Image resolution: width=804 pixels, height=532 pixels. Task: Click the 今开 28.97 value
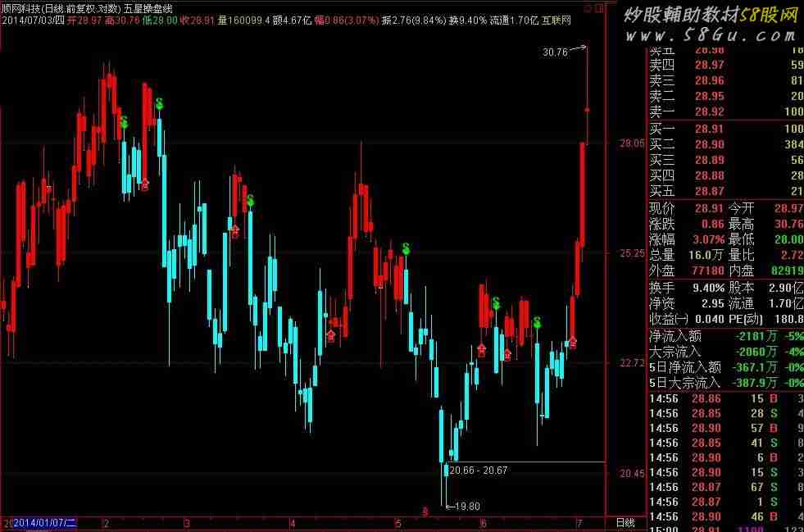788,208
